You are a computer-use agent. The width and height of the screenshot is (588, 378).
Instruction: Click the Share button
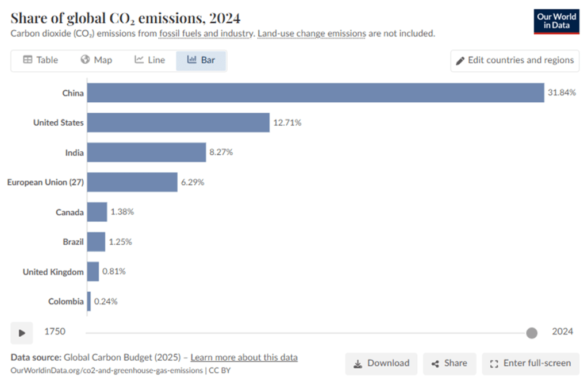click(449, 363)
